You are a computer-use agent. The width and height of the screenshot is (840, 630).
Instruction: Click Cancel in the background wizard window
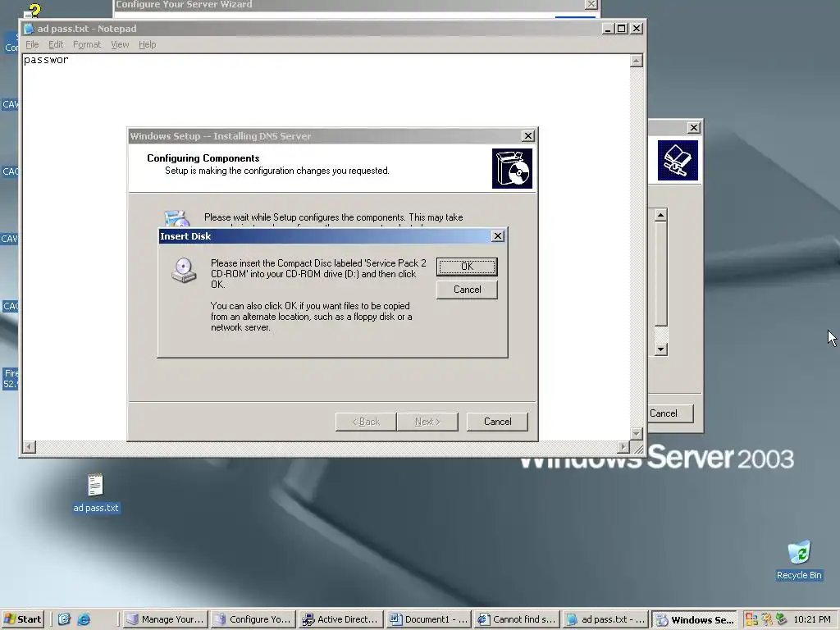pyautogui.click(x=671, y=413)
